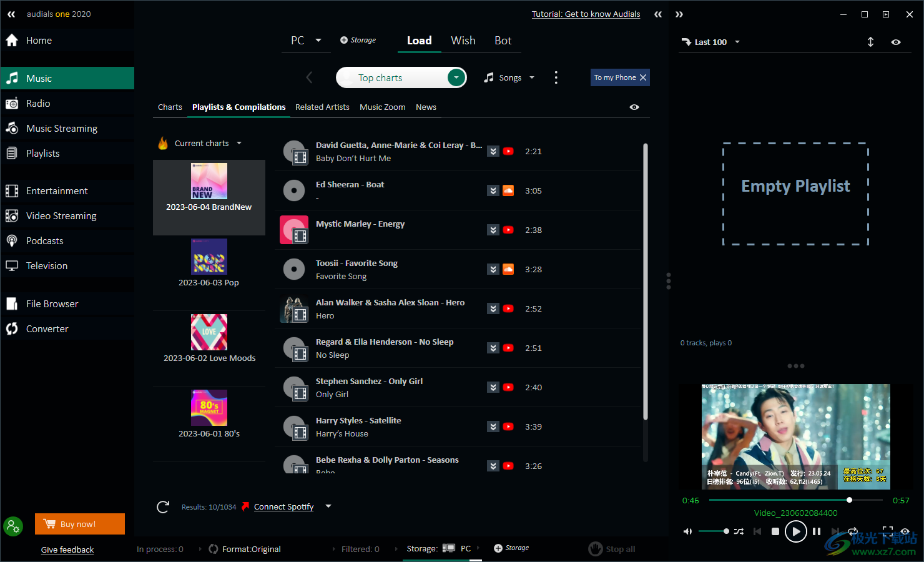Open Playlists from the sidebar
This screenshot has height=562, width=924.
click(x=67, y=154)
